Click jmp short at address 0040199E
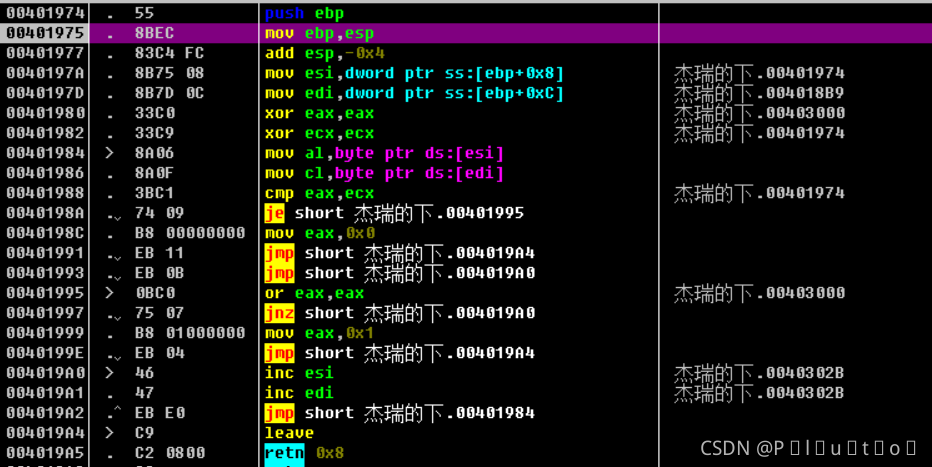The image size is (932, 467). 399,353
